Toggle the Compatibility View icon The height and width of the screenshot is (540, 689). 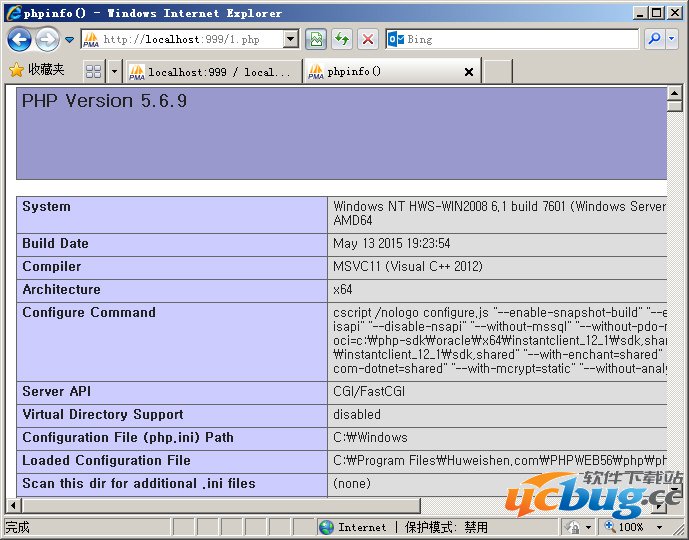316,39
